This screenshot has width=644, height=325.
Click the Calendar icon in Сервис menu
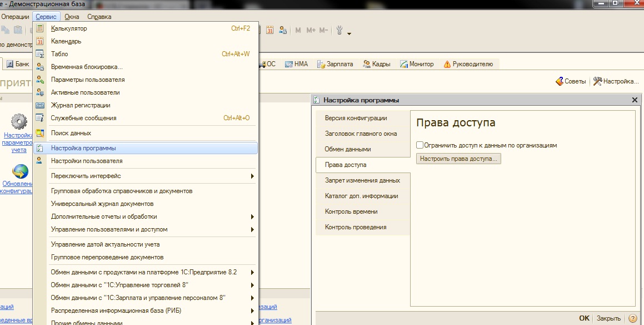(39, 41)
